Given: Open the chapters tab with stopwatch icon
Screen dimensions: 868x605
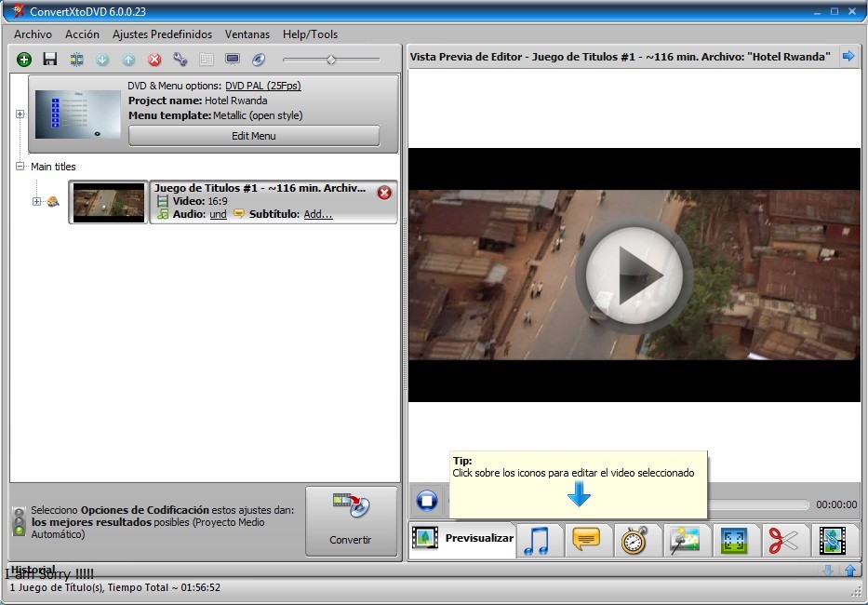Looking at the screenshot, I should pyautogui.click(x=634, y=541).
